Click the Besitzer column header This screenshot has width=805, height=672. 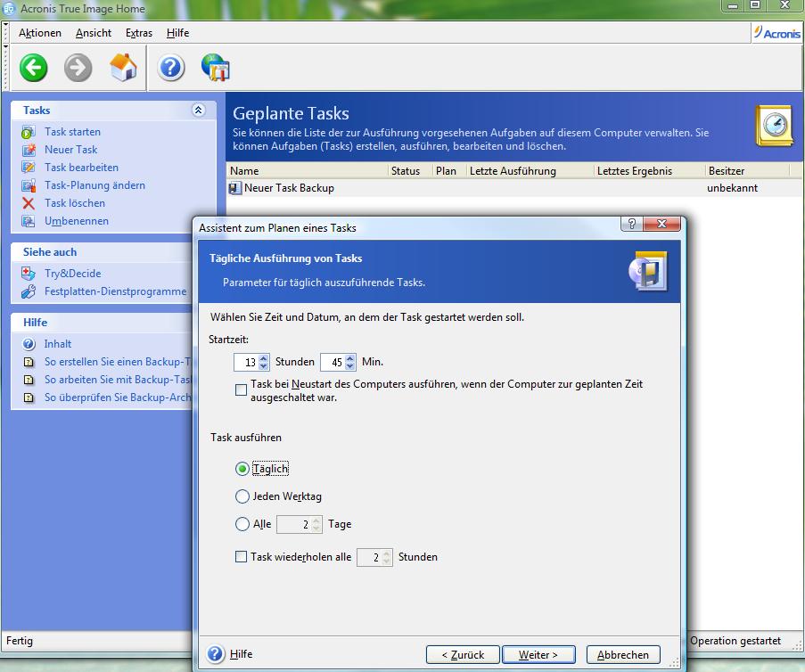click(747, 171)
